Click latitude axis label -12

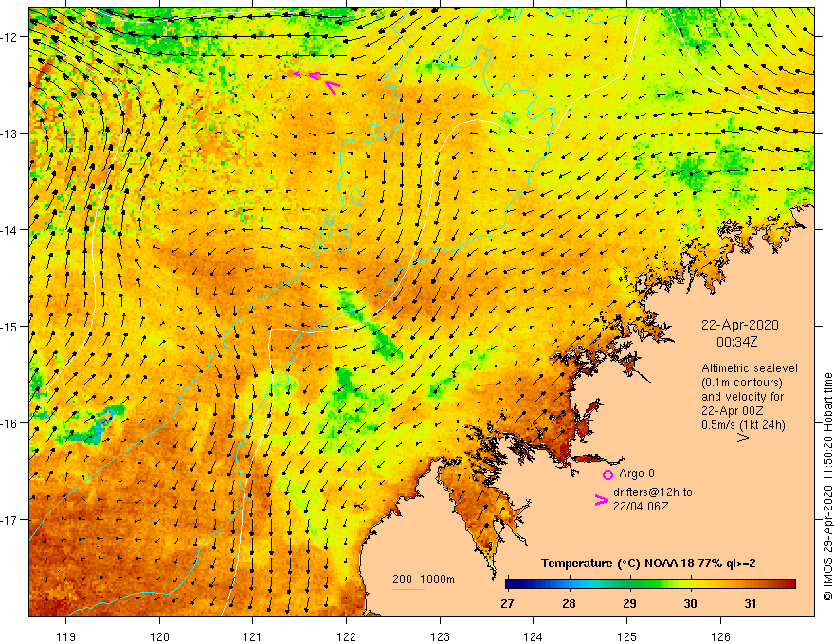9,37
